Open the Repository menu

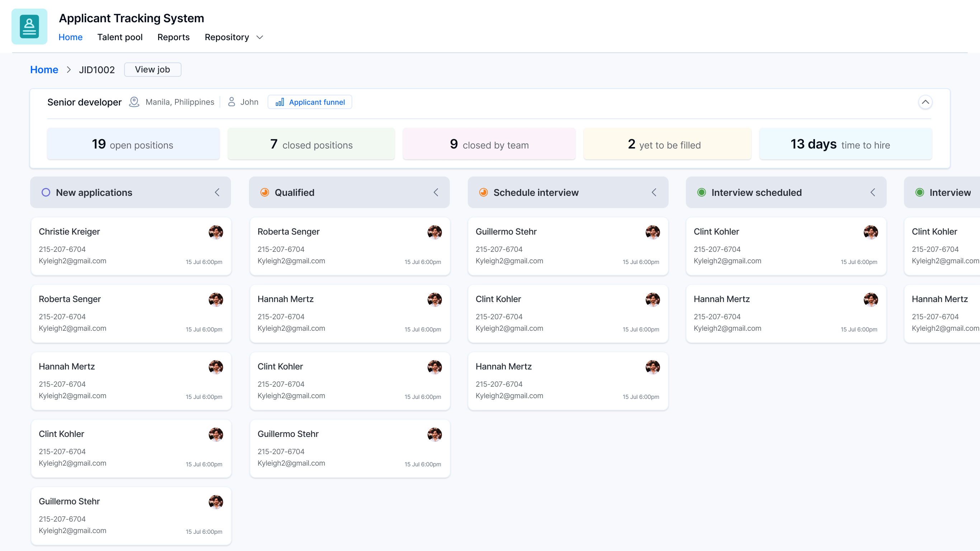227,37
